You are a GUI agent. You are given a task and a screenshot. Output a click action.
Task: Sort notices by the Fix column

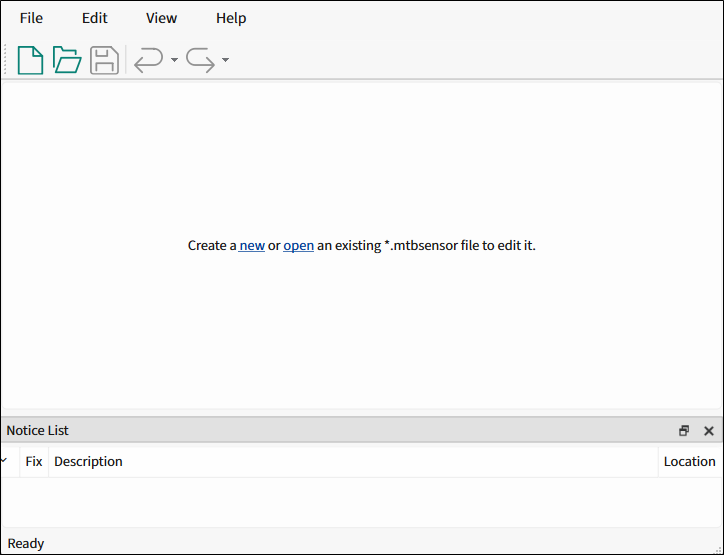pyautogui.click(x=34, y=461)
